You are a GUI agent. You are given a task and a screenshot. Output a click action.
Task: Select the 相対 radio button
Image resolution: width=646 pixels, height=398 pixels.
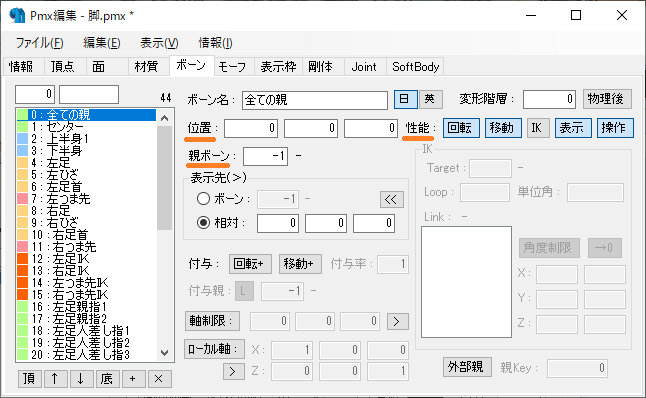click(203, 223)
